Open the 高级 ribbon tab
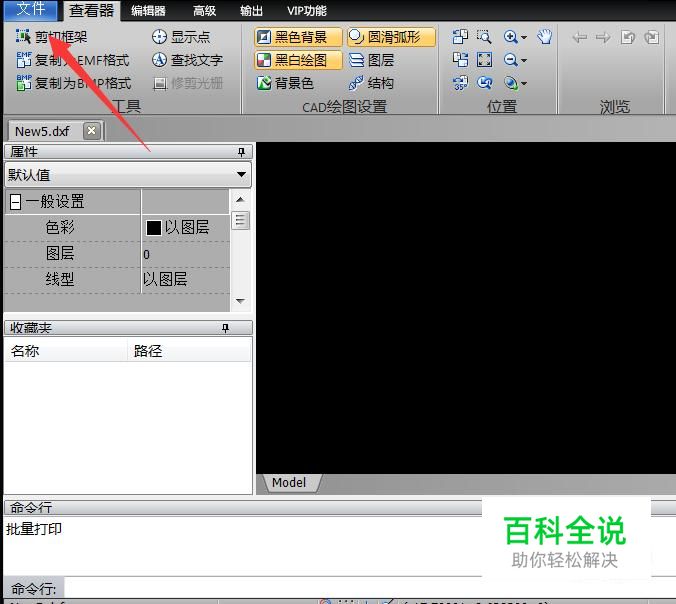This screenshot has height=604, width=676. 204,10
